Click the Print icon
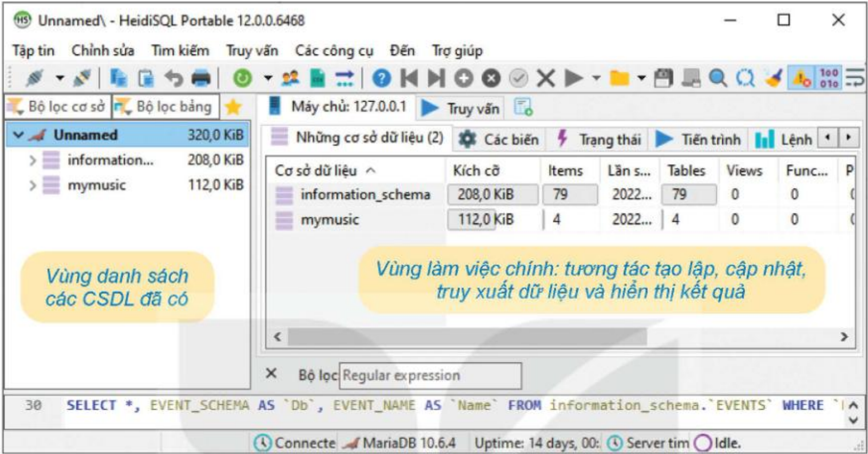 pos(201,78)
